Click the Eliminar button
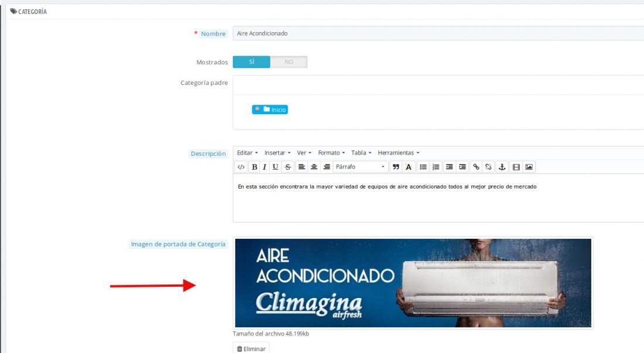This screenshot has height=353, width=644. click(251, 348)
